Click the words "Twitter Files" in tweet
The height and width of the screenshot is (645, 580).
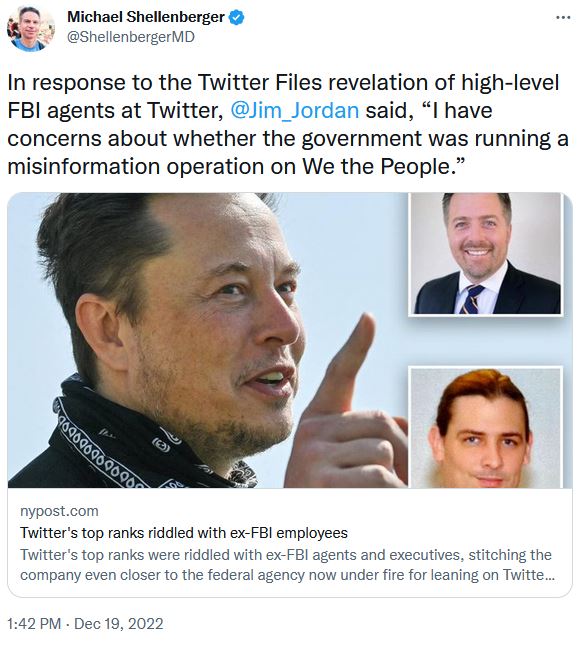point(260,83)
